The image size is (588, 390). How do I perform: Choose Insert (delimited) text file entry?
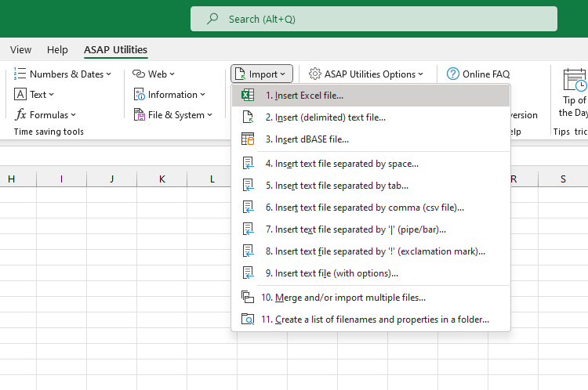coord(371,117)
